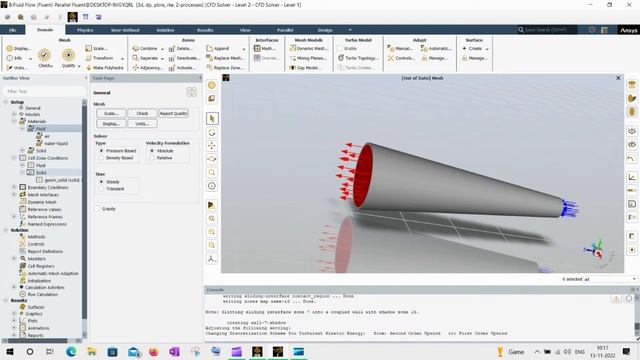Open the Physics ribbon tab

point(85,30)
